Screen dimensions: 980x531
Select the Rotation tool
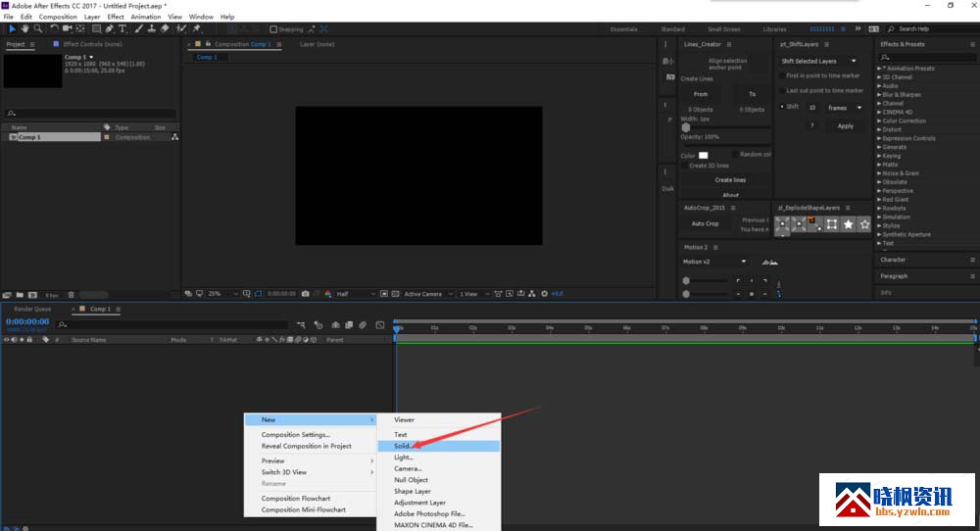tap(54, 28)
